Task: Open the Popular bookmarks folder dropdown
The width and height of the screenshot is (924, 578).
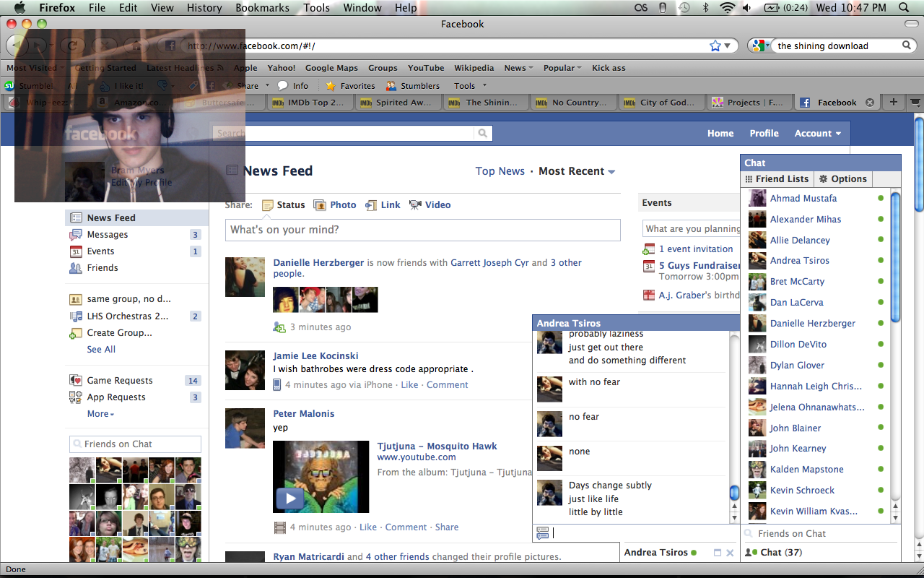Action: click(563, 68)
